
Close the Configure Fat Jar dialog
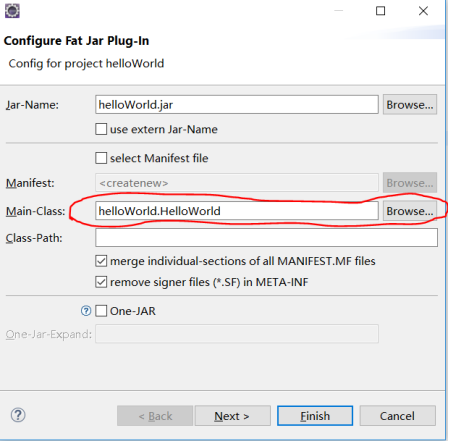point(423,11)
